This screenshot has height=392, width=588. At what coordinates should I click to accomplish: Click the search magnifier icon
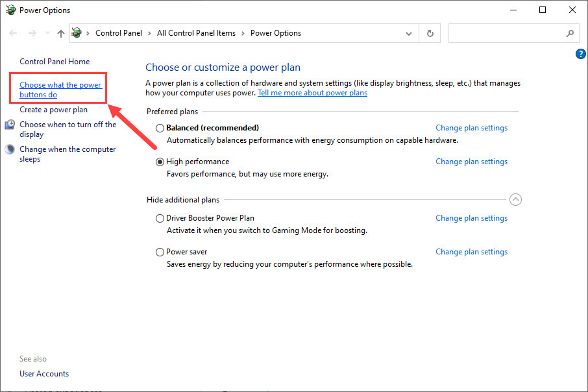tap(569, 33)
